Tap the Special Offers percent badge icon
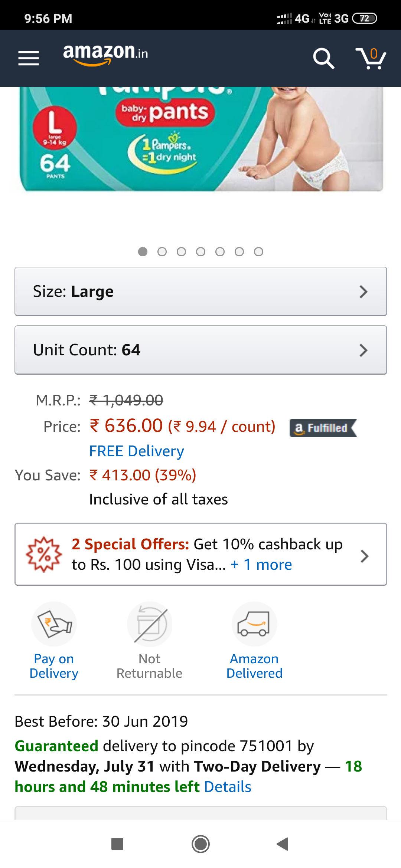Screen dimensions: 401x868 (x=44, y=554)
